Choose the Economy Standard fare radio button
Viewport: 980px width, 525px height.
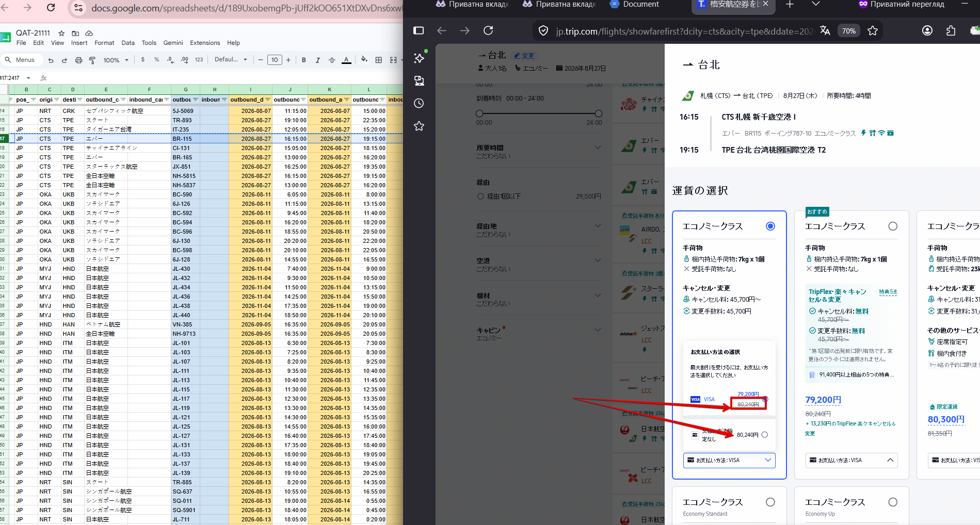tap(770, 502)
